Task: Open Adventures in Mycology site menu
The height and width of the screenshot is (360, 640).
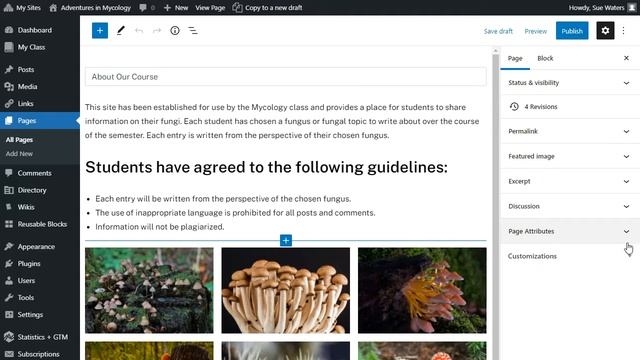Action: point(90,7)
